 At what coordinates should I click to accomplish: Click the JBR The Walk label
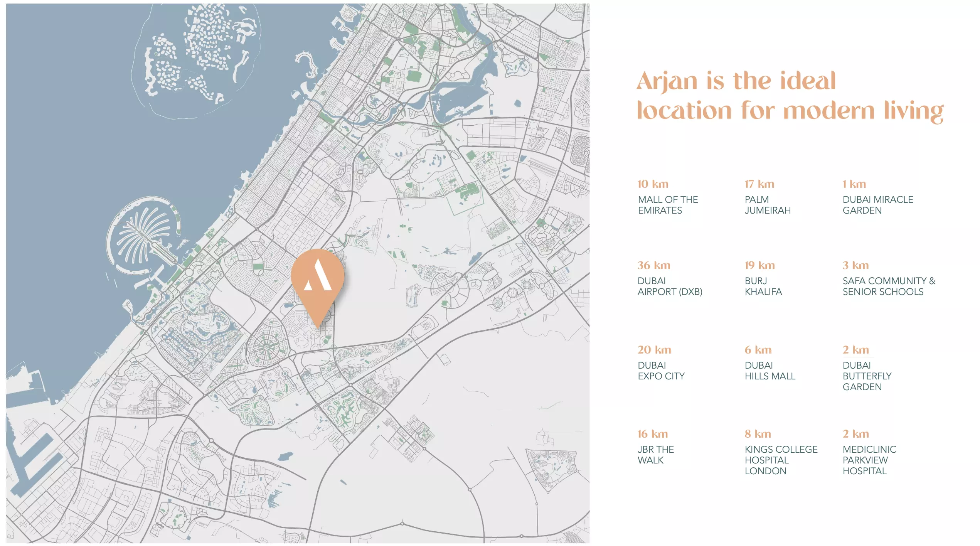tap(655, 455)
